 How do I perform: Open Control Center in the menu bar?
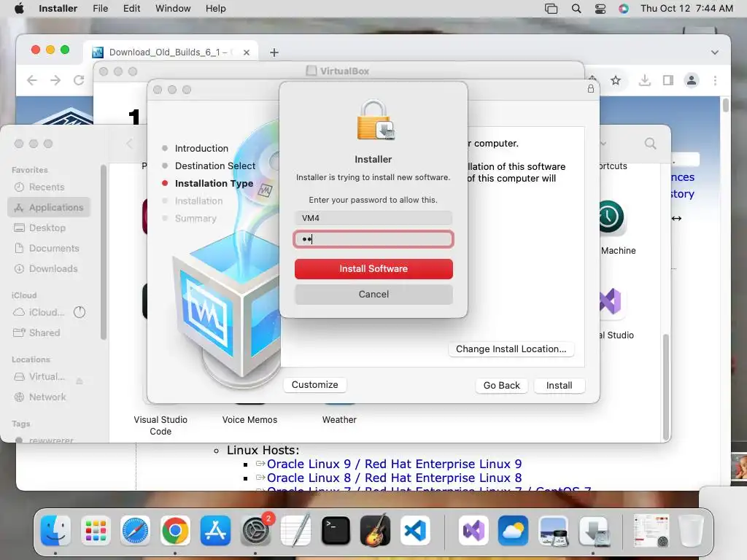[600, 9]
